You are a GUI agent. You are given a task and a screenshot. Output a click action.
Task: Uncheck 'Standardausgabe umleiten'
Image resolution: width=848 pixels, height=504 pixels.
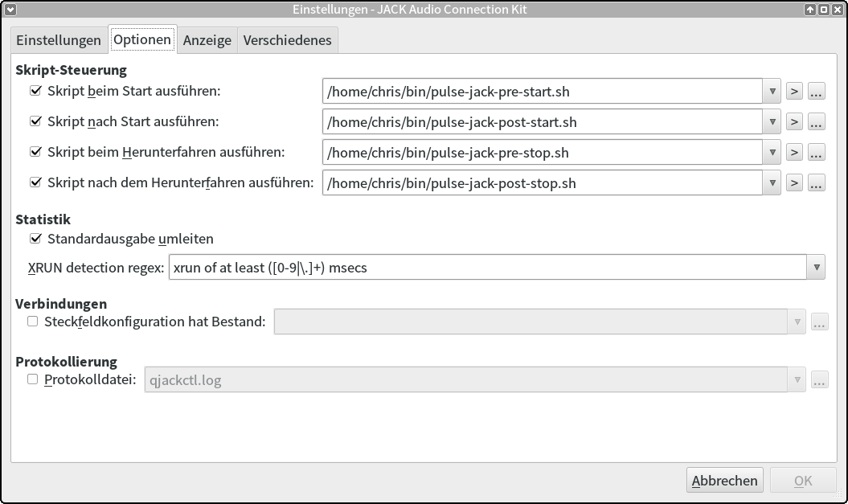(x=35, y=239)
